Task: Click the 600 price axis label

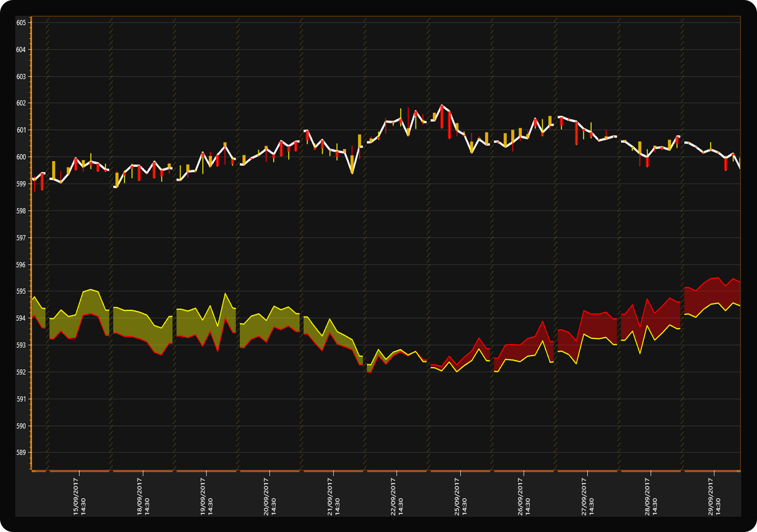Action: 21,157
